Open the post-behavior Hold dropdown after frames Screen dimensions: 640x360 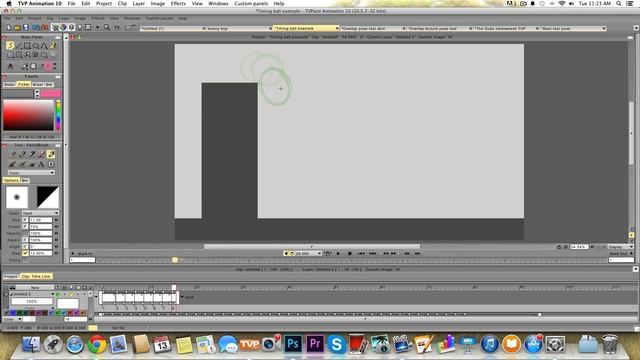(x=187, y=297)
